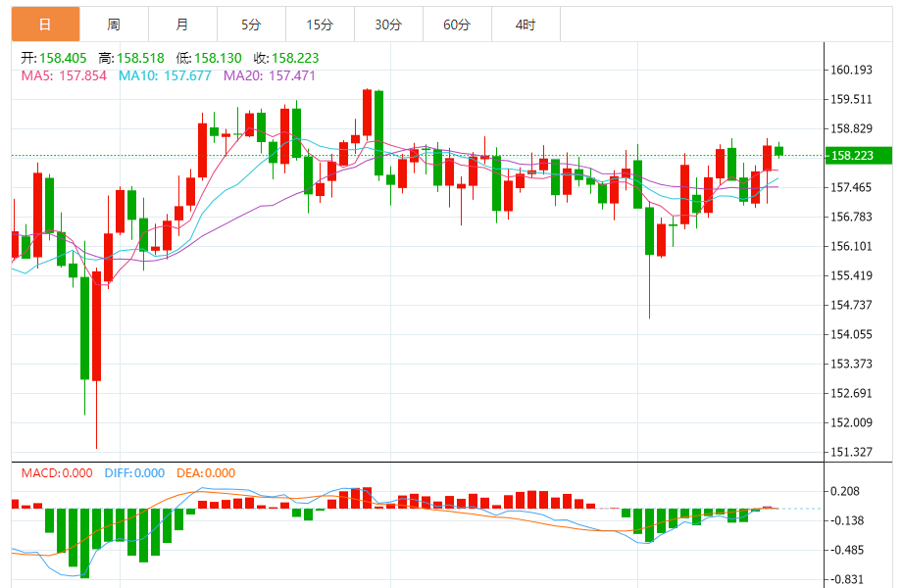
Task: Click the 151.327 price axis label
Action: (x=851, y=452)
